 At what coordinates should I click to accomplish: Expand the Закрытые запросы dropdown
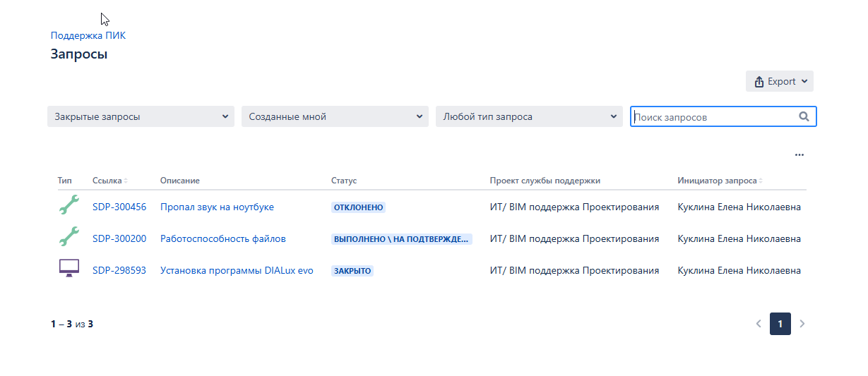coord(141,116)
